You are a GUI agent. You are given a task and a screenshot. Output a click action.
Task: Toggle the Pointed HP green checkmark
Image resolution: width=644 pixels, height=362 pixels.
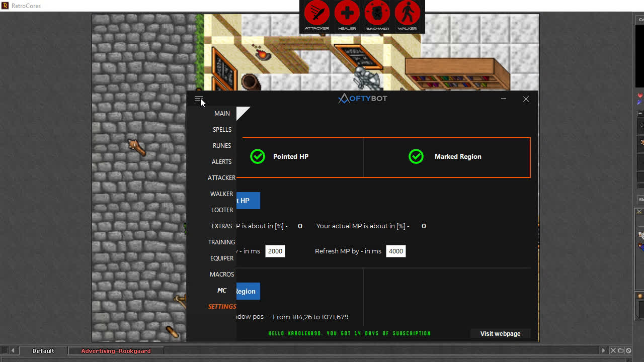point(258,156)
